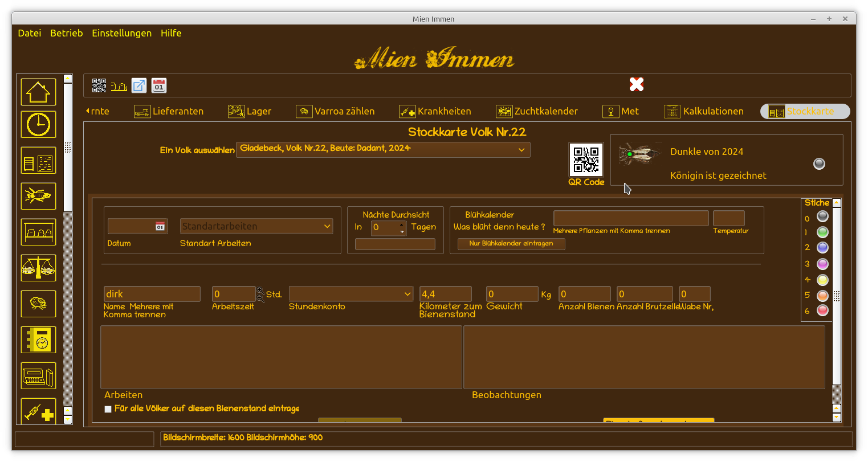Image resolution: width=868 pixels, height=462 pixels.
Task: Click the QR code toolbar icon
Action: [x=99, y=85]
